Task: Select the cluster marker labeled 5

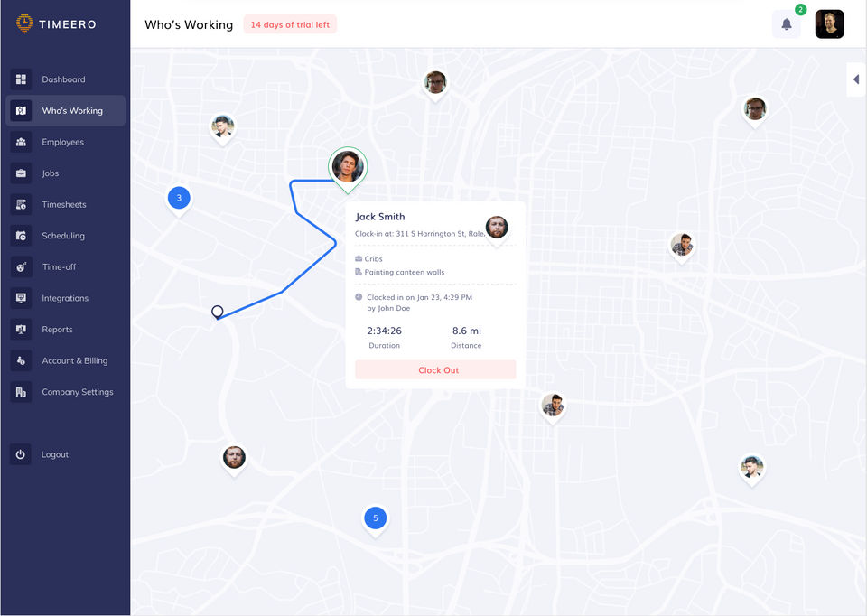Action: click(x=376, y=519)
